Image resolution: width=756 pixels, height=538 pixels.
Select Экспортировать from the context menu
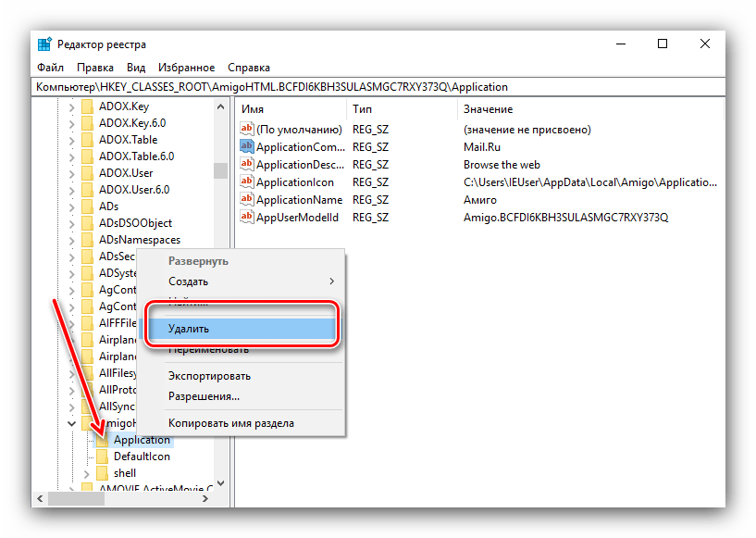(208, 376)
